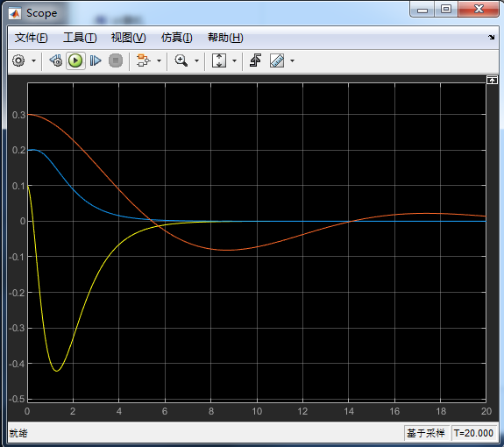Click maximize axes button at plot corner
The height and width of the screenshot is (447, 504).
(x=492, y=80)
